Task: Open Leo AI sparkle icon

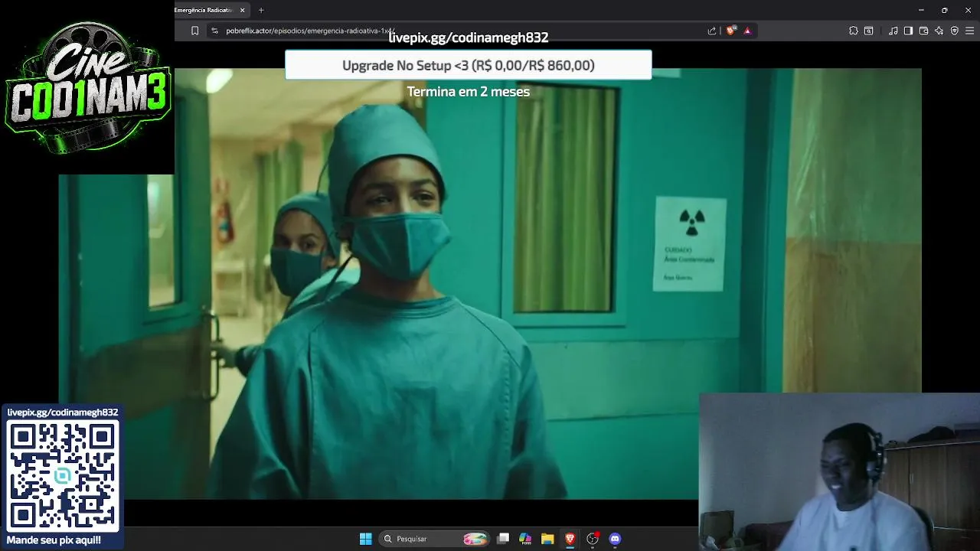Action: click(939, 31)
